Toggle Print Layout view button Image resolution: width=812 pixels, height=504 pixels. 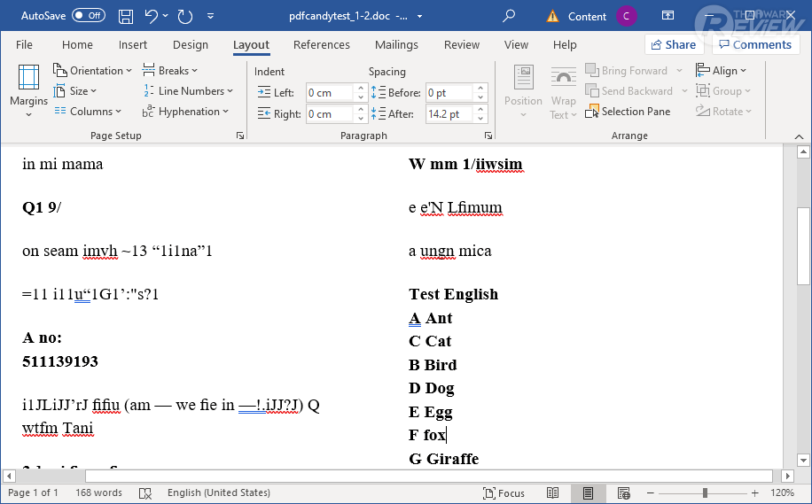click(588, 492)
